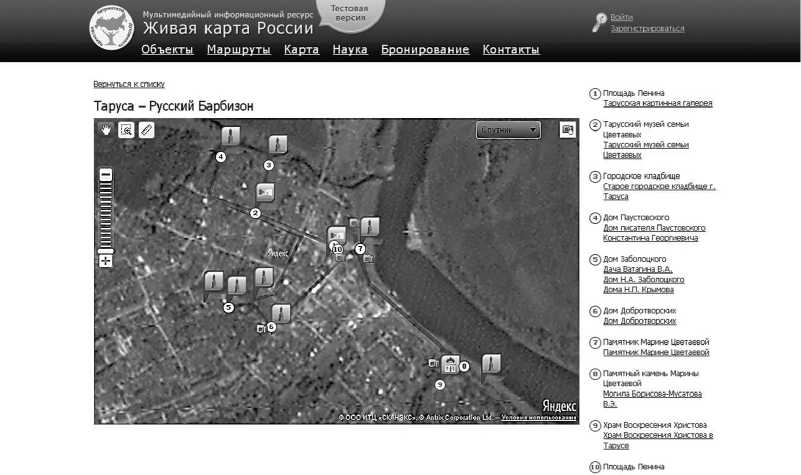
Task: Select the ruler distance tool
Action: [146, 130]
